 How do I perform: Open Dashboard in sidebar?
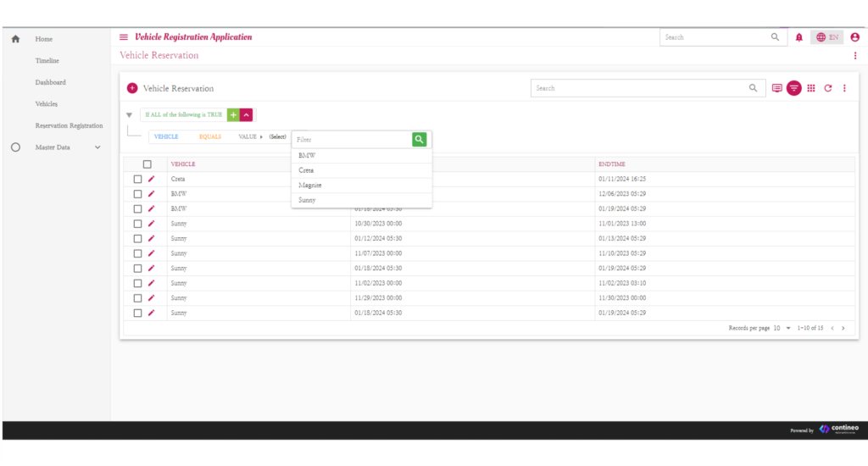[x=50, y=82]
